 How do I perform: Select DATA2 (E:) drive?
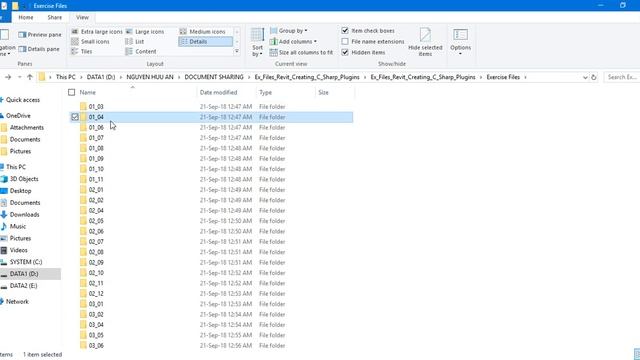[x=23, y=286]
